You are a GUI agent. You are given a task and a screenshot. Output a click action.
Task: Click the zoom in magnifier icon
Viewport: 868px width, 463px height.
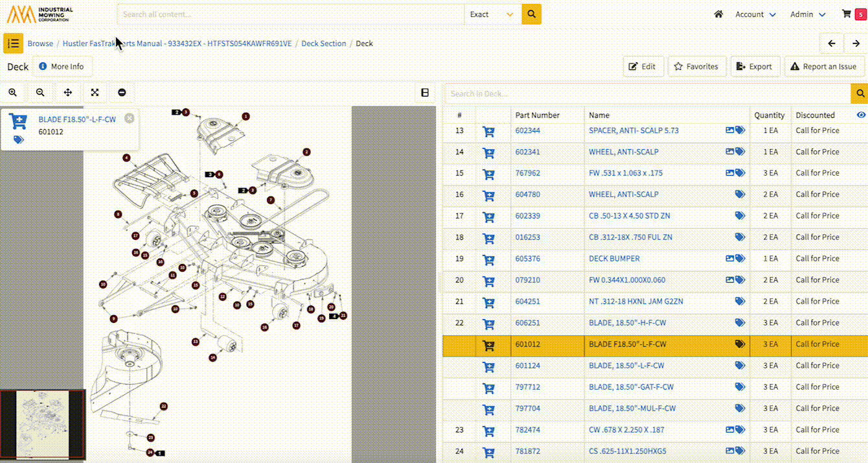point(12,93)
